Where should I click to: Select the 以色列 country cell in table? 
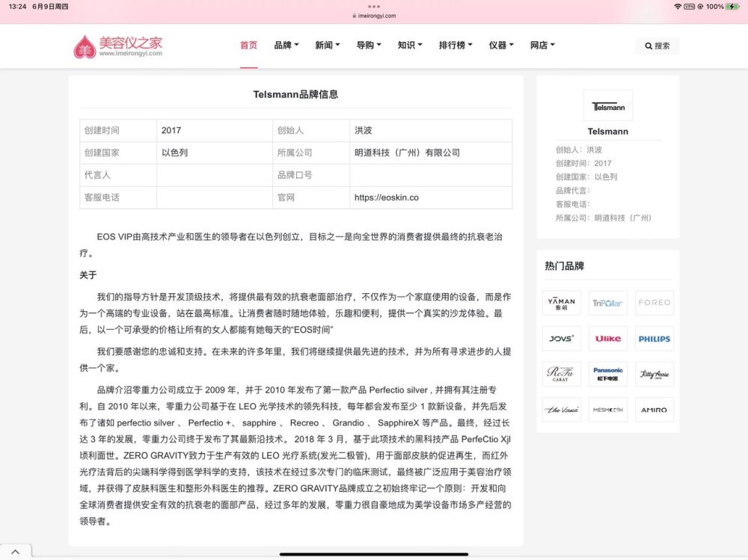point(214,153)
